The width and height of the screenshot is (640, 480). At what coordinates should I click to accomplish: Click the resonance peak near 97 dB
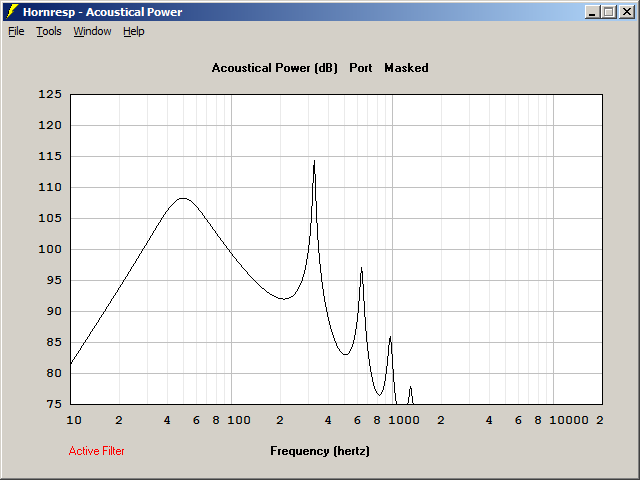(x=361, y=268)
